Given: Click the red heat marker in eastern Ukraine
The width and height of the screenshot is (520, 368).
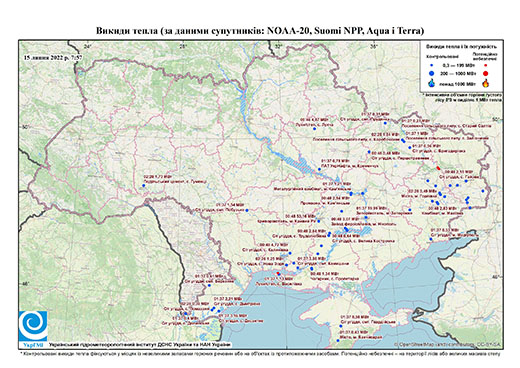Looking at the screenshot, I should (438, 168).
